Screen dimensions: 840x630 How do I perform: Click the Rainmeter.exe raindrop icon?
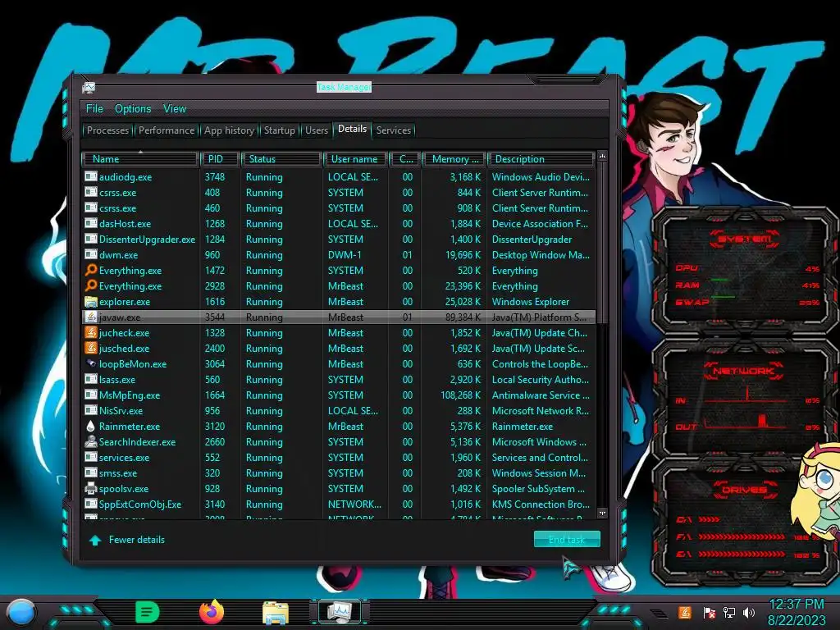click(x=90, y=426)
